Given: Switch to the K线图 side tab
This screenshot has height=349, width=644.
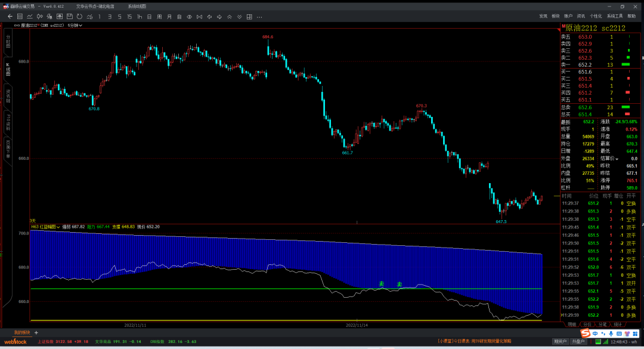Looking at the screenshot, I should pos(8,69).
